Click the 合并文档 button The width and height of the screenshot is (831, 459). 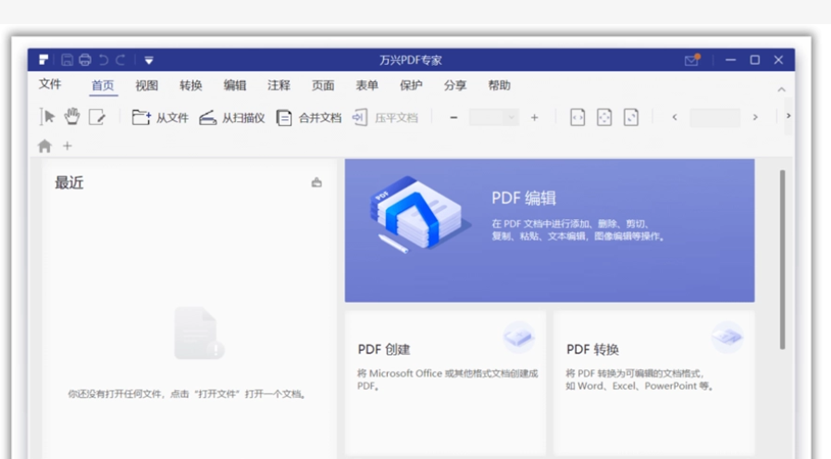click(308, 117)
